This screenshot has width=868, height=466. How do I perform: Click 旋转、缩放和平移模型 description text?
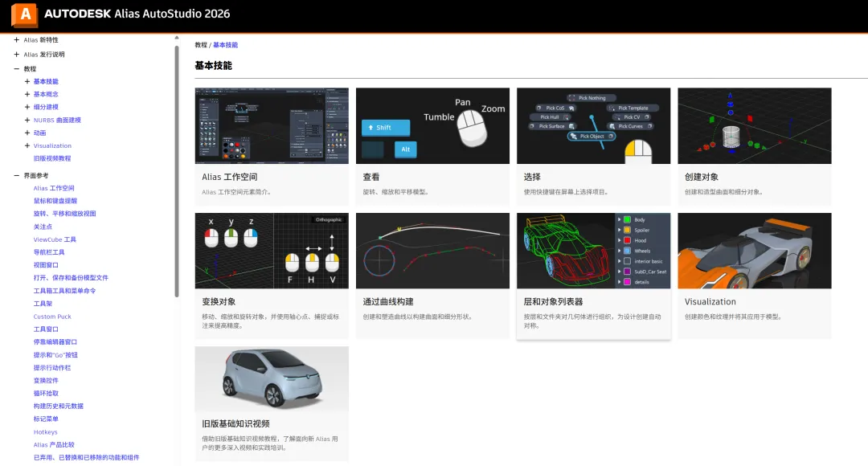(x=395, y=192)
